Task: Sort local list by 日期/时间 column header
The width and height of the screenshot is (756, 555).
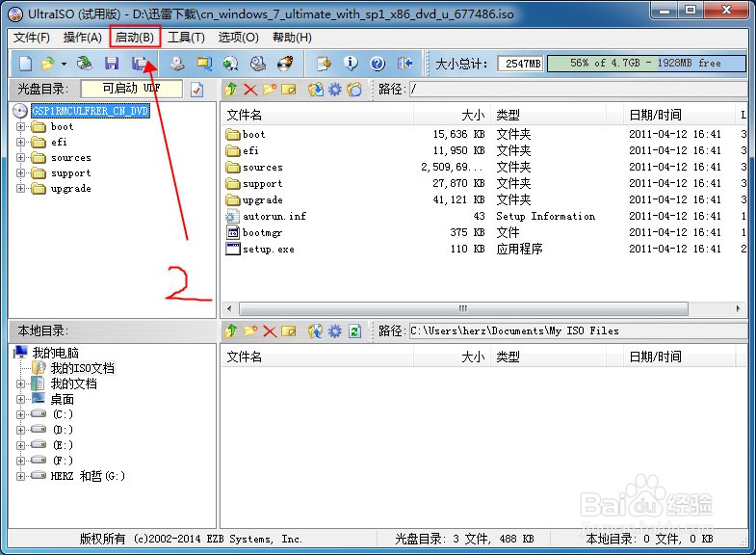Action: click(x=679, y=357)
